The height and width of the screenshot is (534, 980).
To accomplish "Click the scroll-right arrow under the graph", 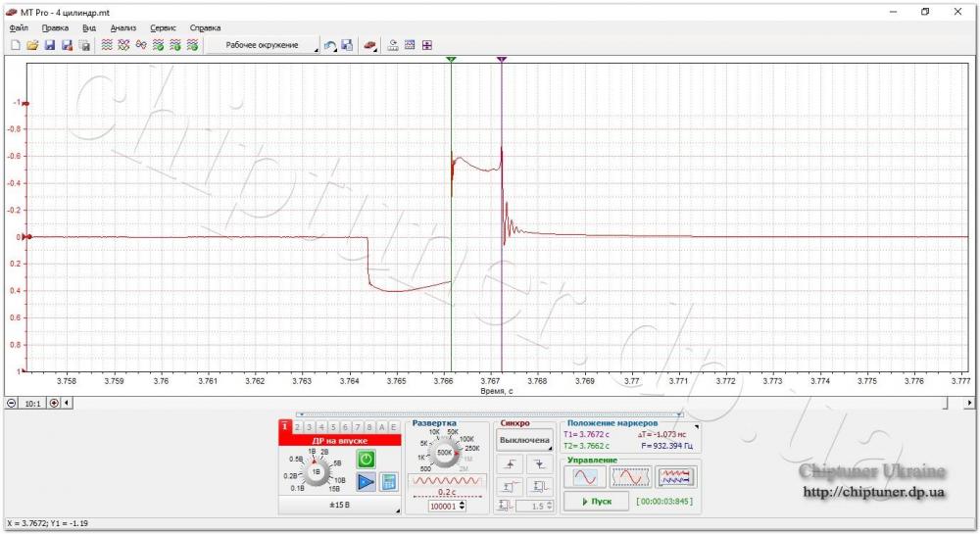I will tap(969, 404).
